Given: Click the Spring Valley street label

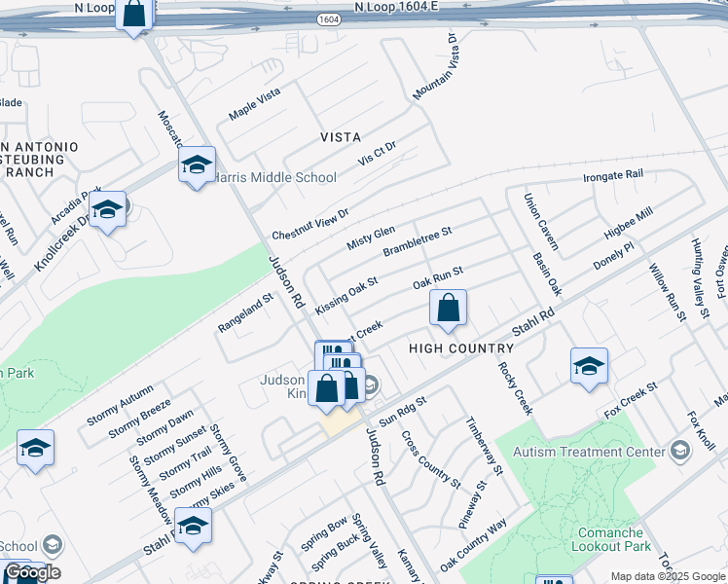Looking at the screenshot, I should point(369,540).
